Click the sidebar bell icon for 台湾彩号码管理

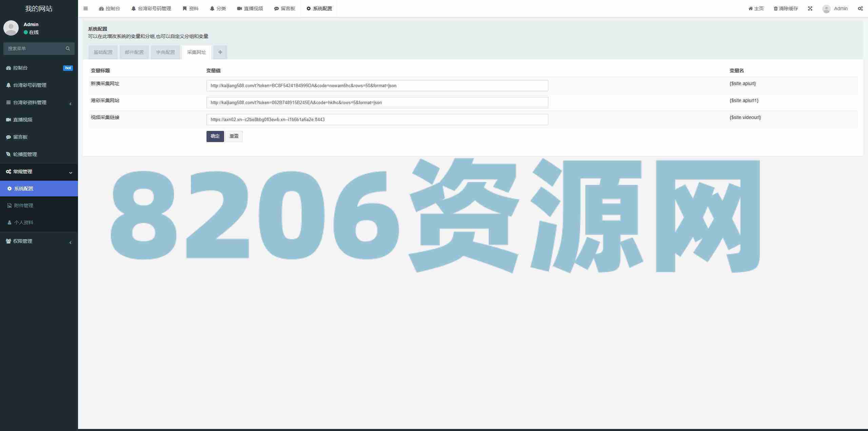[x=8, y=85]
